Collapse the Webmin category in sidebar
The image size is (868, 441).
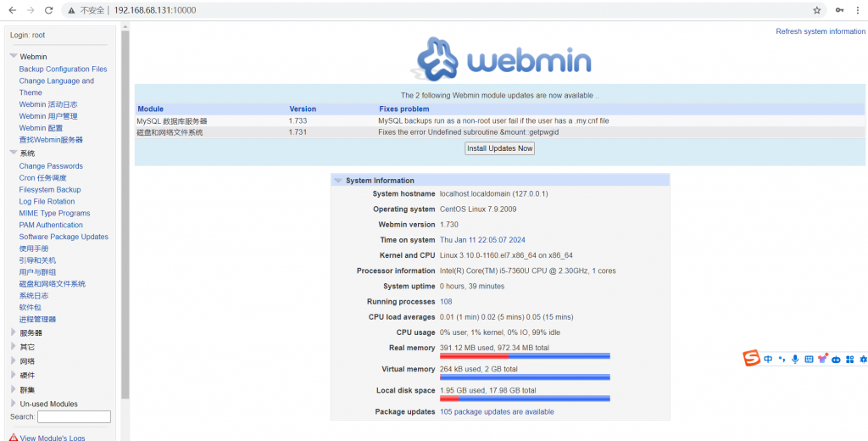14,57
